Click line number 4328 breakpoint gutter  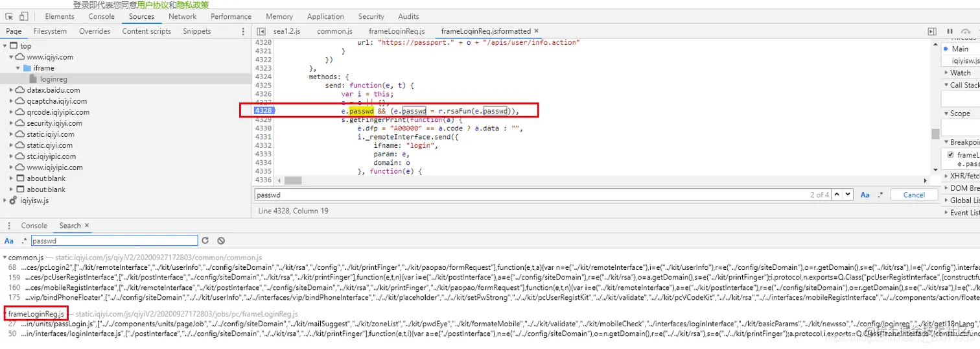(x=263, y=111)
